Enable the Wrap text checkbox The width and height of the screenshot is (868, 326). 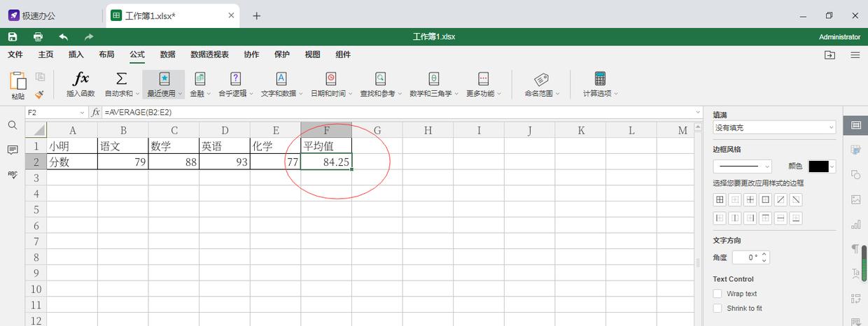[x=717, y=294]
